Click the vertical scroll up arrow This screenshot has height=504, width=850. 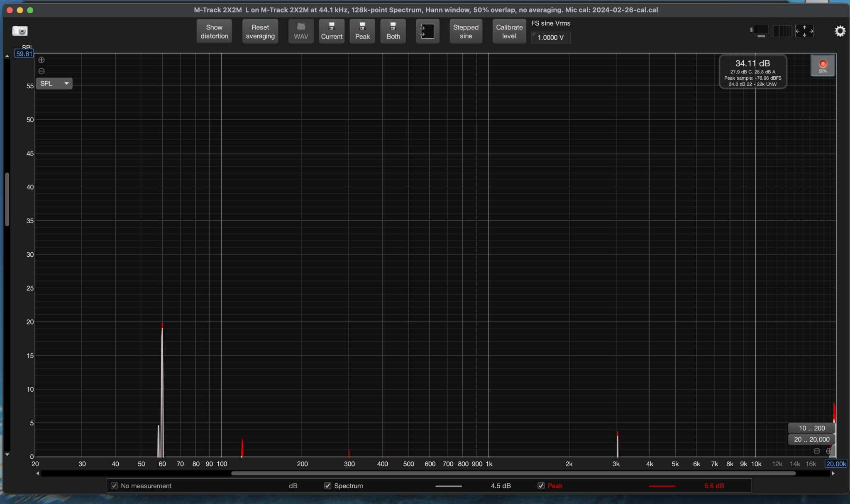pyautogui.click(x=7, y=56)
